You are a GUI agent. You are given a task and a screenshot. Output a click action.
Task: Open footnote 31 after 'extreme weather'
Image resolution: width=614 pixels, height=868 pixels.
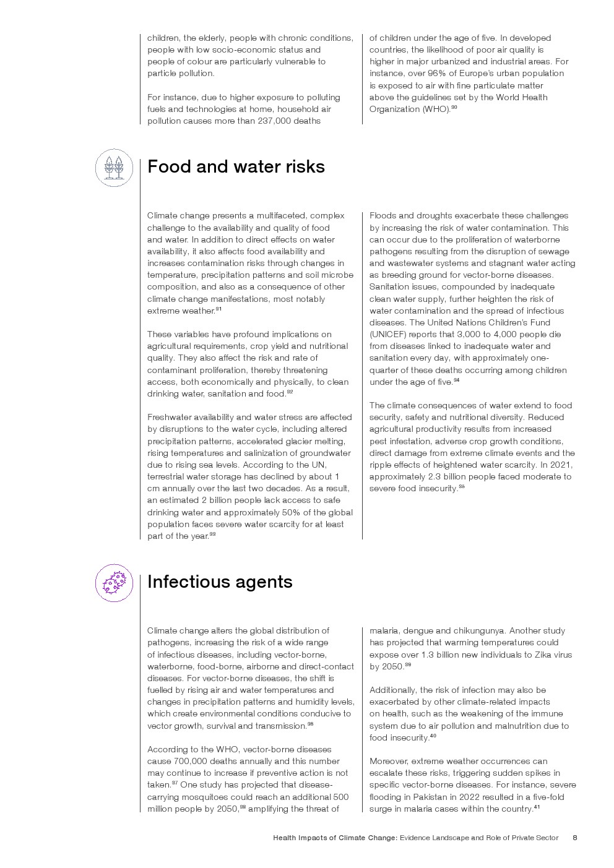[218, 309]
